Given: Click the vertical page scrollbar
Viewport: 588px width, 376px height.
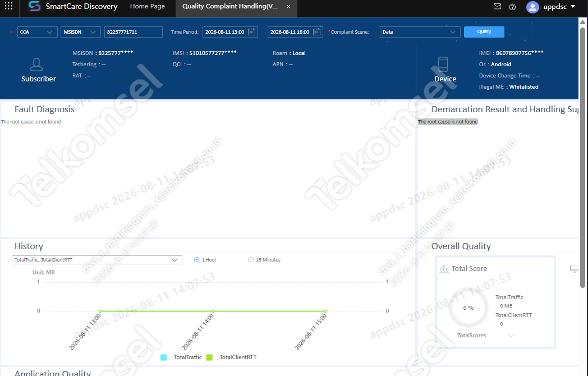Looking at the screenshot, I should click(583, 158).
